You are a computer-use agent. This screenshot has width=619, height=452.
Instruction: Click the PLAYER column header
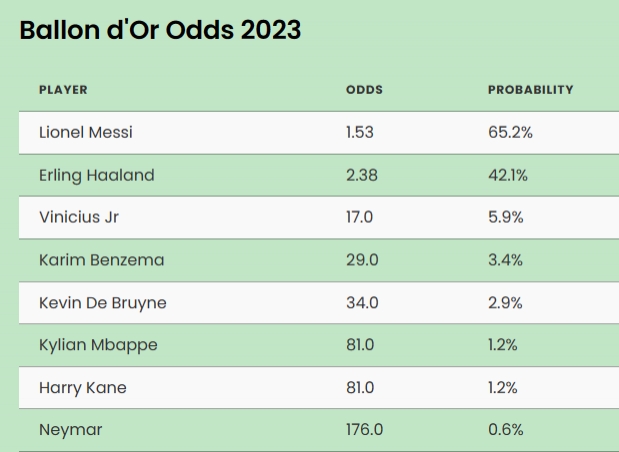63,90
